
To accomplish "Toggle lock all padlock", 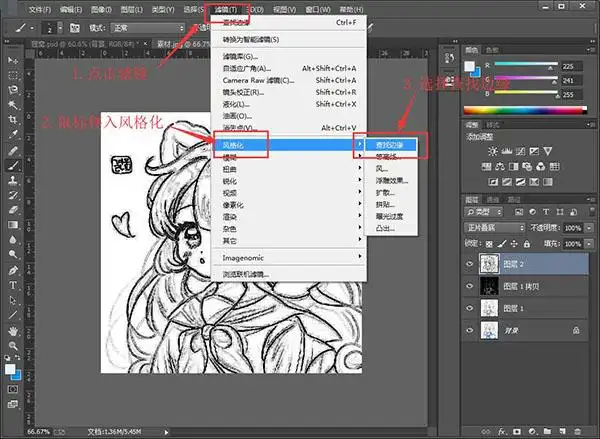I will pyautogui.click(x=527, y=243).
